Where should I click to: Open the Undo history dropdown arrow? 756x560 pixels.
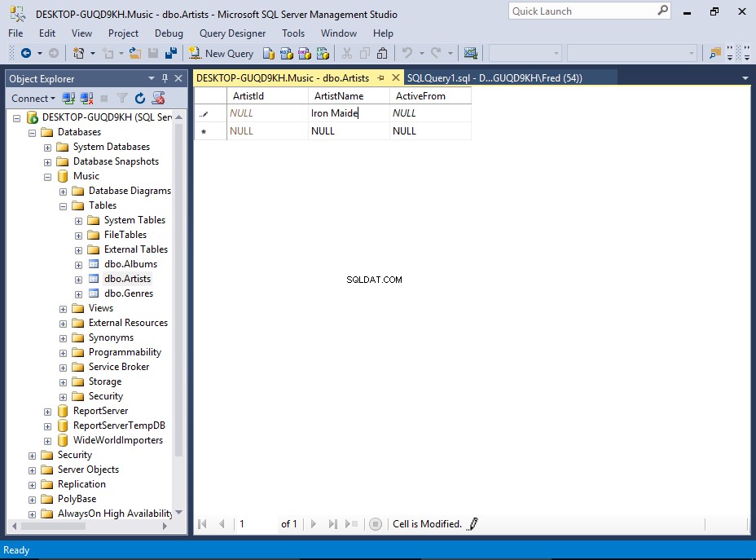point(421,53)
